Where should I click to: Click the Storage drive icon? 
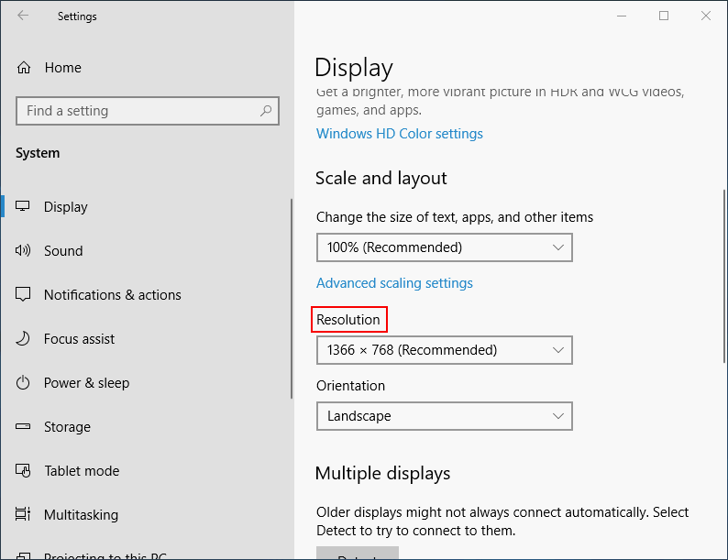[x=24, y=427]
